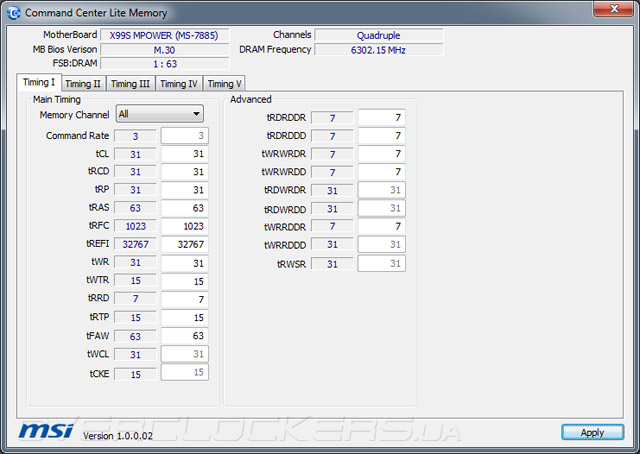The height and width of the screenshot is (454, 640).
Task: Click the tRP editable value field
Action: (184, 190)
